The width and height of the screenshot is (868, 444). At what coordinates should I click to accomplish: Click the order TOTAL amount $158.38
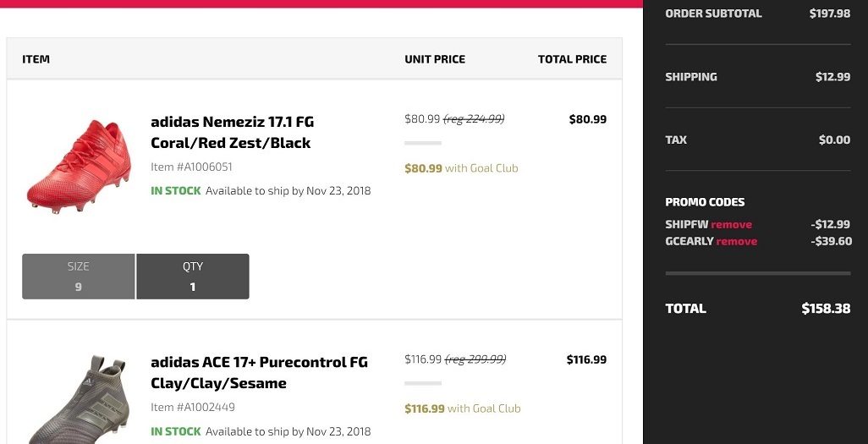coord(826,309)
